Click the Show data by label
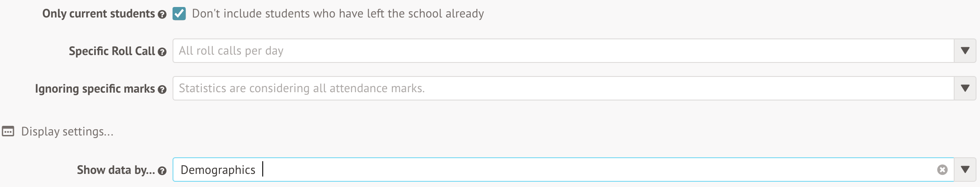The image size is (980, 187). coord(116,170)
